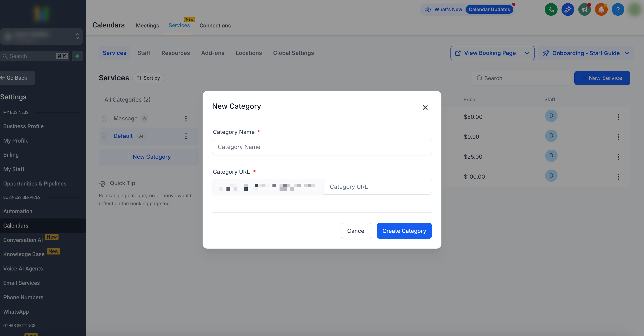Open Default category three-dot menu

coord(186,136)
